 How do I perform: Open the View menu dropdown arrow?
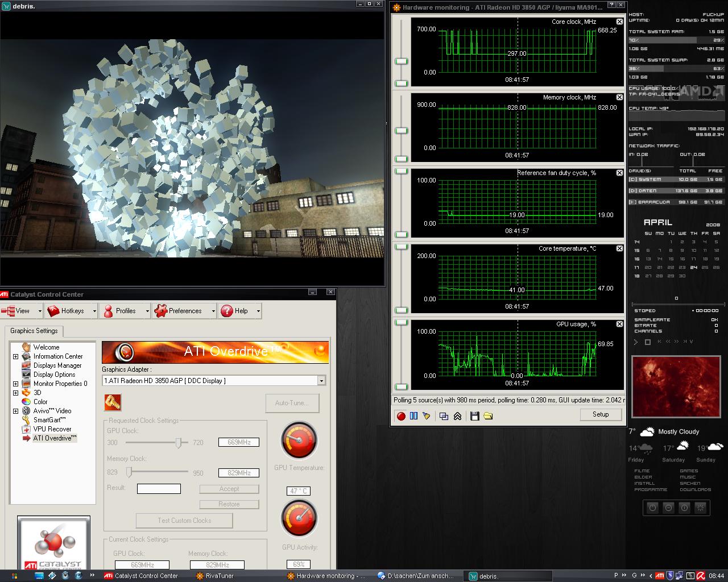pos(39,311)
